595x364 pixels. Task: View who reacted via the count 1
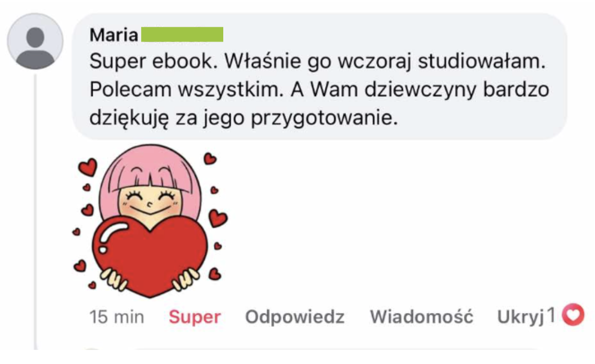click(x=551, y=315)
